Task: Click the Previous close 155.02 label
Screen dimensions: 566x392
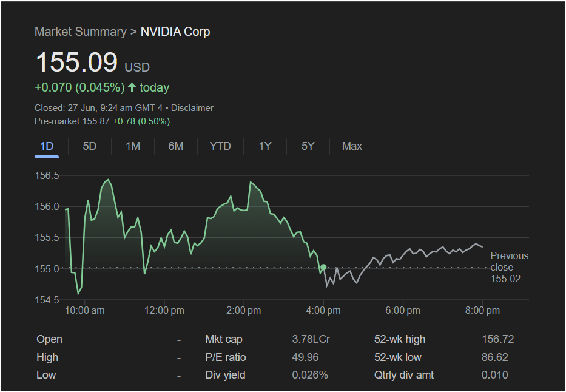Action: (x=508, y=267)
